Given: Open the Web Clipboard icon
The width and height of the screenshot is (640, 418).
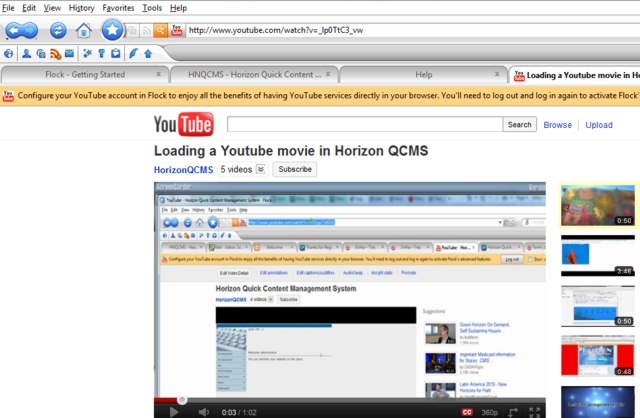Looking at the screenshot, I should (116, 53).
